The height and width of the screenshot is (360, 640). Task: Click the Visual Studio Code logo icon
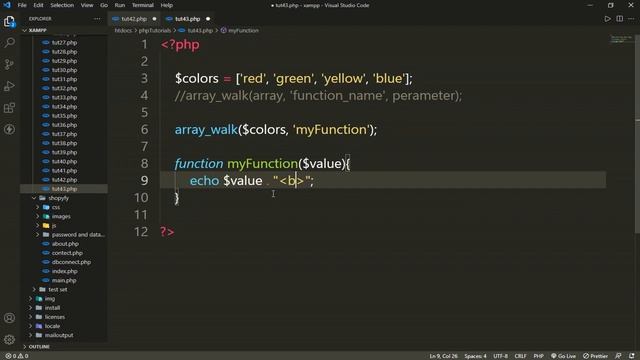[x=7, y=5]
